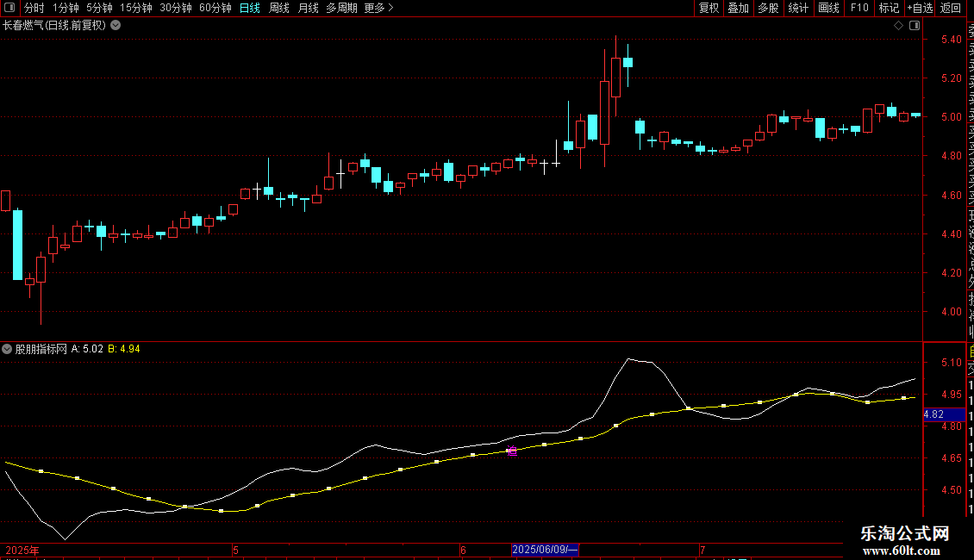Select the 1分钟 period

(66, 8)
